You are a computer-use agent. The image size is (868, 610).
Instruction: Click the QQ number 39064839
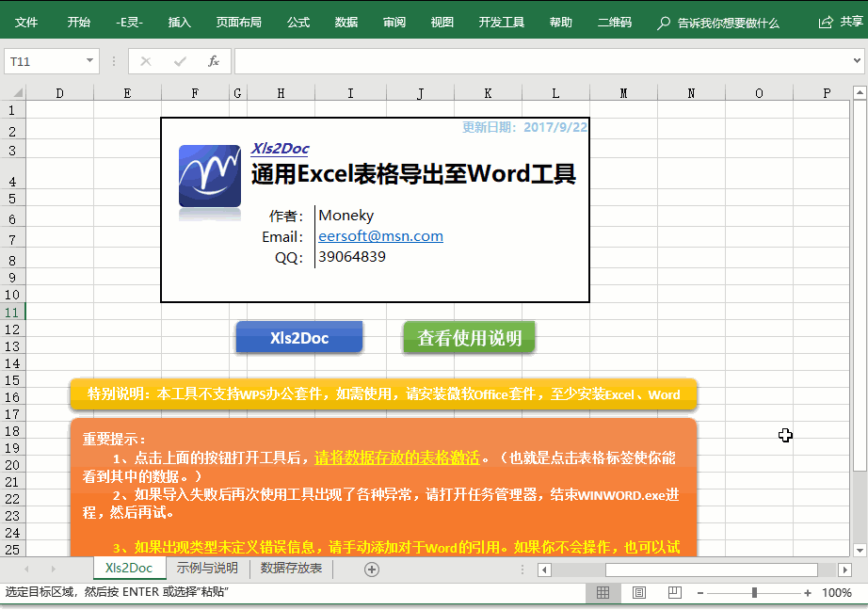coord(352,256)
